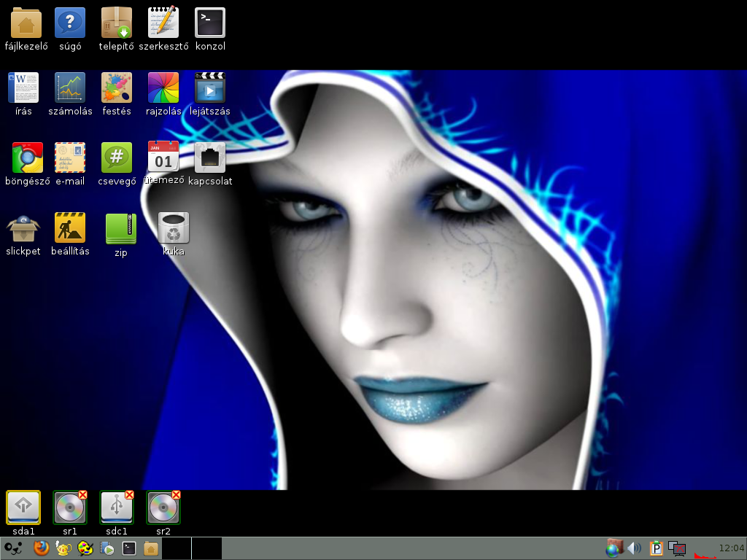
Task: Click the golden teapot taskbar launcher
Action: coord(63,548)
